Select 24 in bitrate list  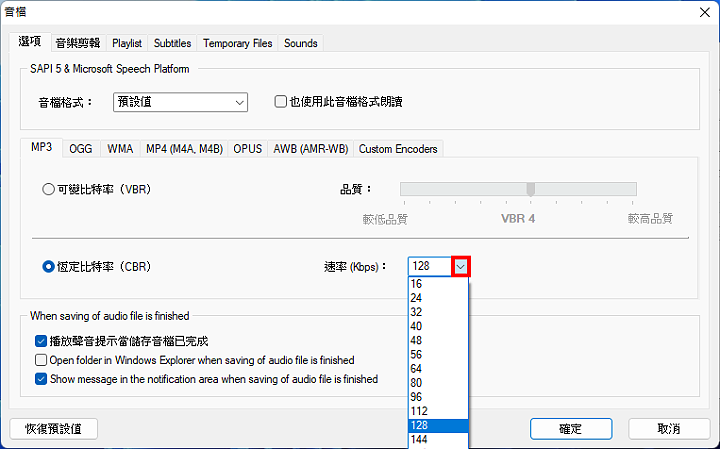(438, 298)
